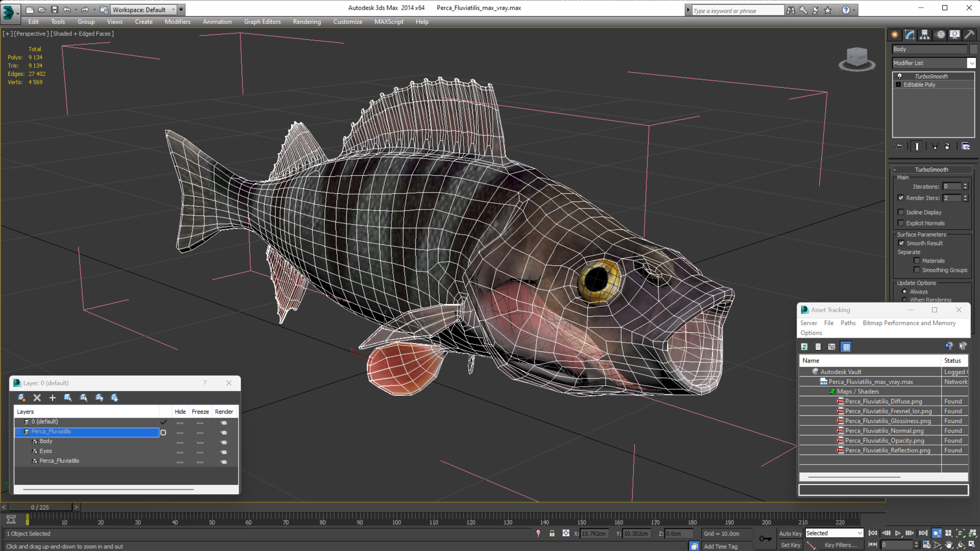The width and height of the screenshot is (980, 551).
Task: Click Hide/Unhide All Layers icon
Action: pyautogui.click(x=99, y=398)
